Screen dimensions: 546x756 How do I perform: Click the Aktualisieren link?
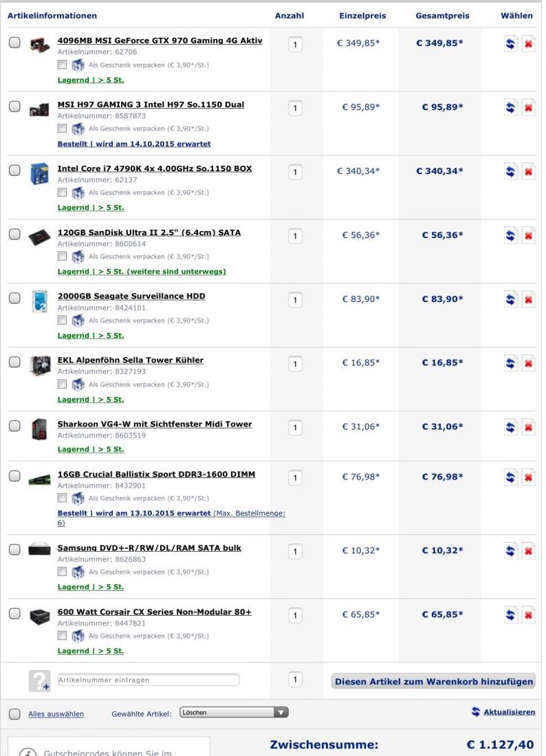coord(508,712)
